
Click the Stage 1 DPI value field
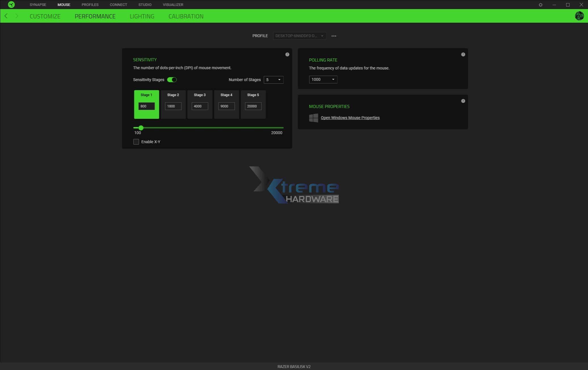(146, 106)
